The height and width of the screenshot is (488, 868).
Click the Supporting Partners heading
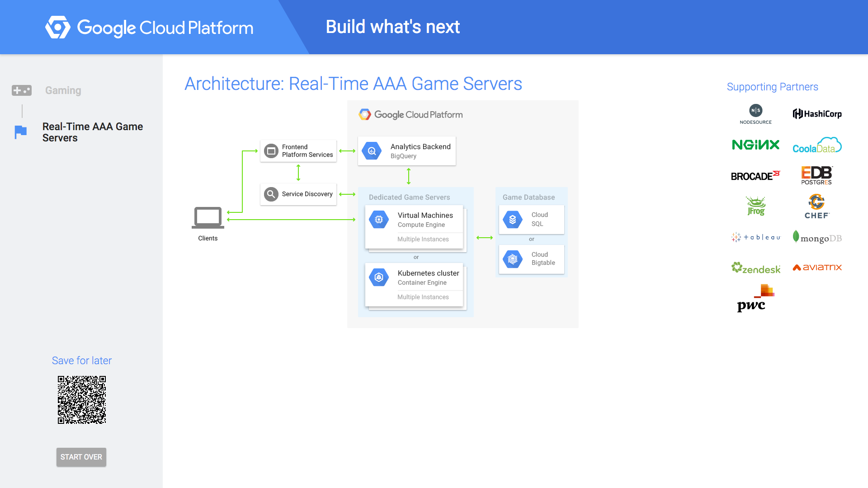point(773,87)
